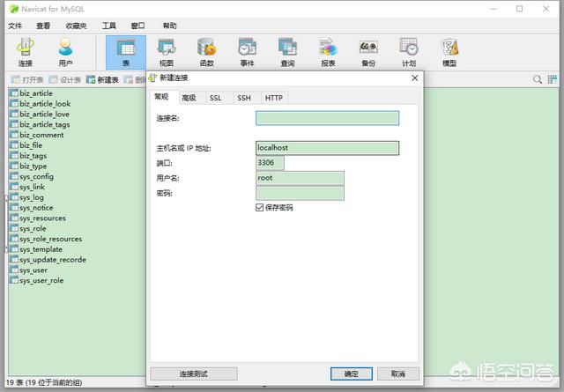The image size is (564, 392).
Task: Select table sys_user
Action: pyautogui.click(x=29, y=270)
